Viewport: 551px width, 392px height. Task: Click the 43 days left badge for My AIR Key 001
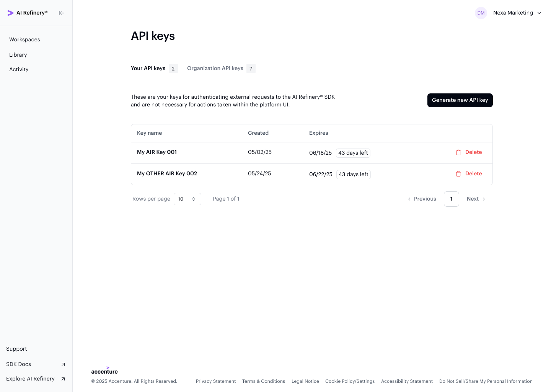point(353,153)
